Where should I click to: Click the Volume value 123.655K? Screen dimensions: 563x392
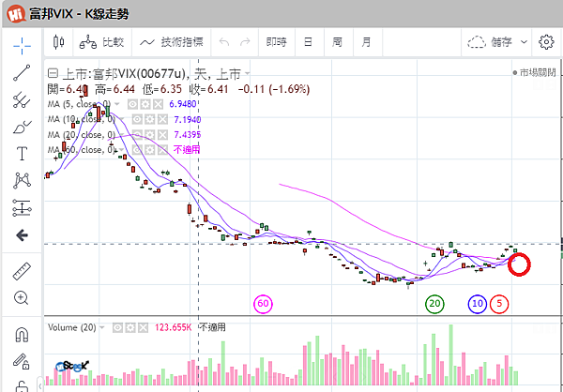(x=174, y=327)
